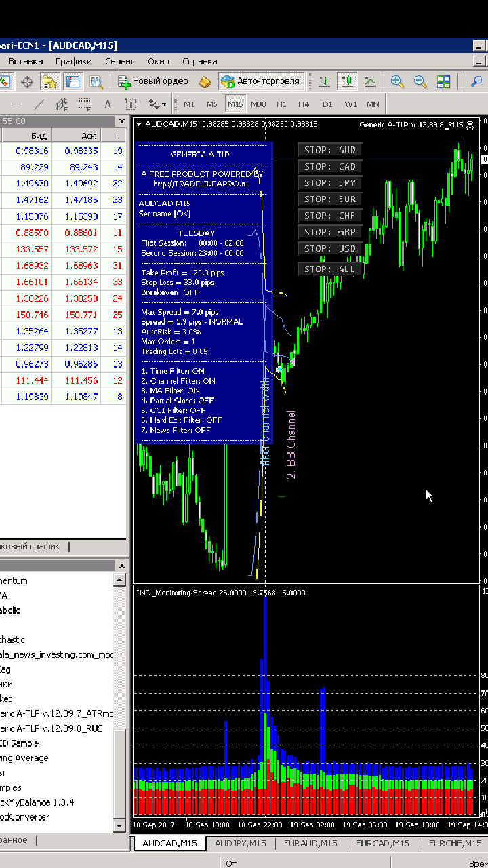Switch to the AUDCAD,M15 chart tab
The width and height of the screenshot is (488, 868).
click(x=170, y=843)
